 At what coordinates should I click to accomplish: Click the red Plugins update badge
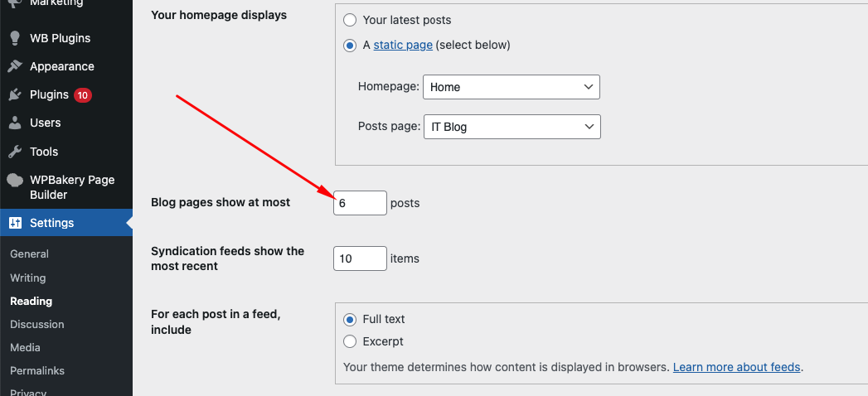coord(82,95)
